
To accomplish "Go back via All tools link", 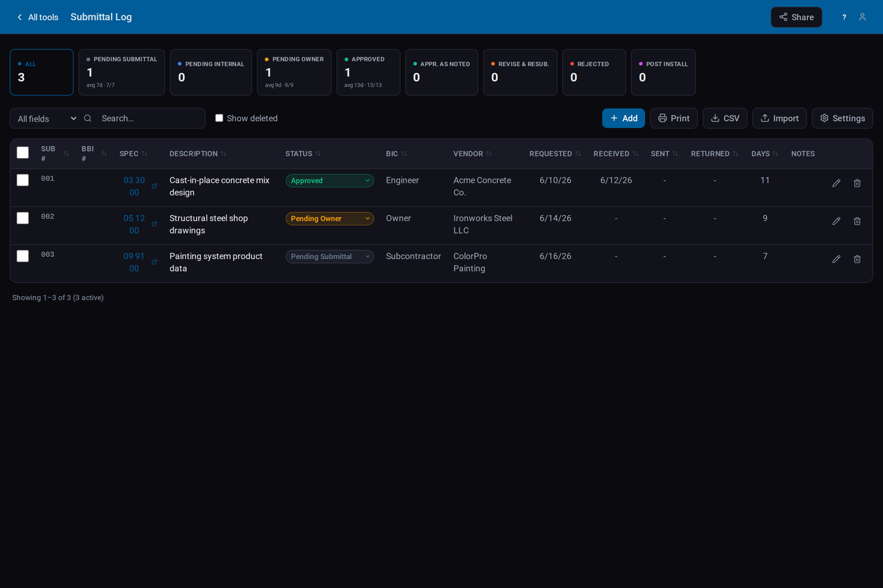I will pos(37,17).
